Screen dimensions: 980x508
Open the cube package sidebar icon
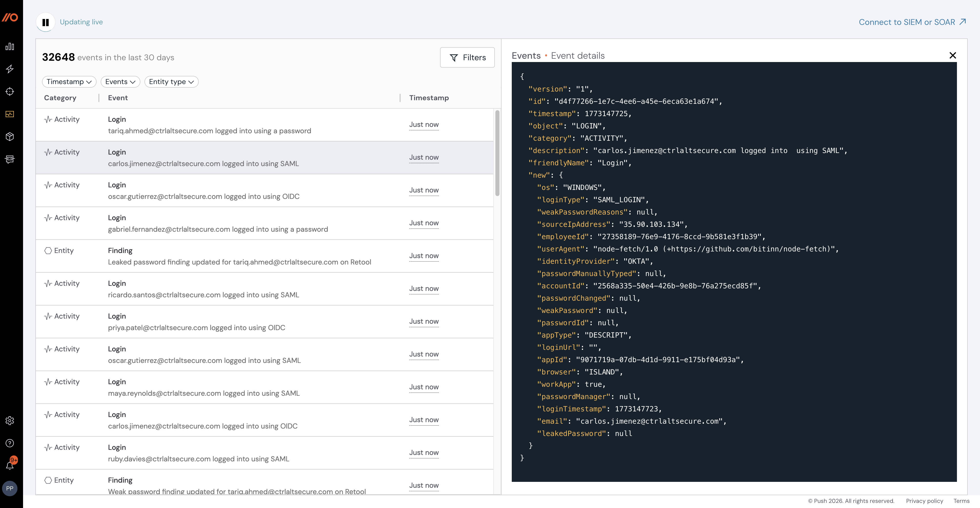(x=10, y=136)
